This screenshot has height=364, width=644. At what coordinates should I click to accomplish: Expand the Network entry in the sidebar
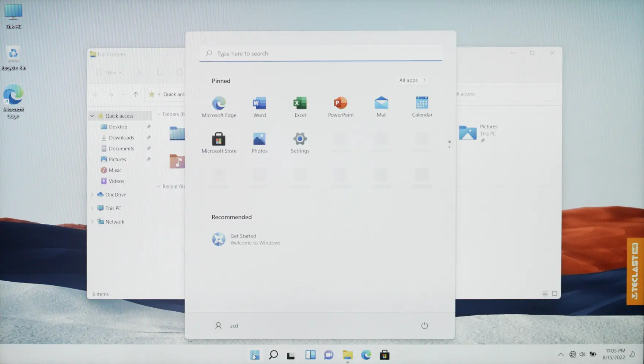pos(92,221)
